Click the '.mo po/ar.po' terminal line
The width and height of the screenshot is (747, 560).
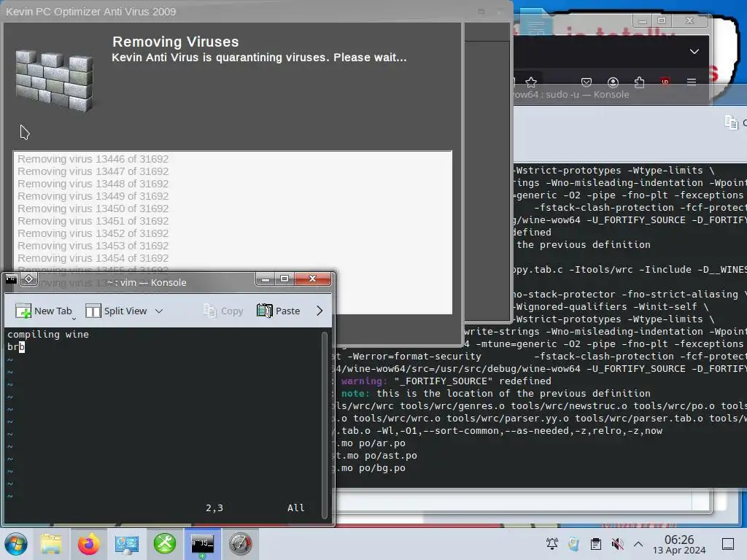(x=373, y=443)
